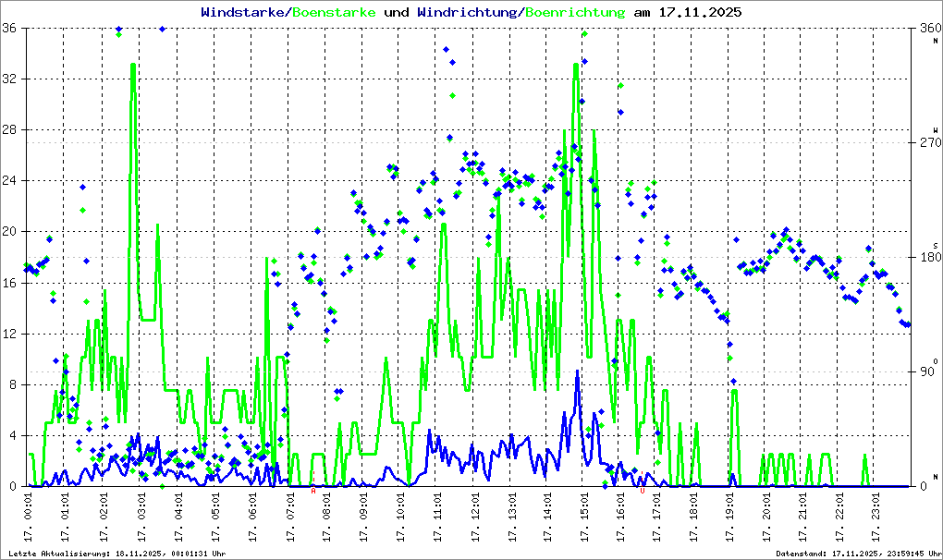Click the 17. 10:01 time axis label
The image size is (943, 560).
point(401,517)
